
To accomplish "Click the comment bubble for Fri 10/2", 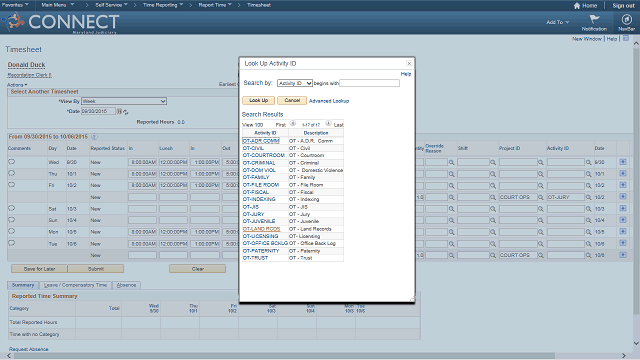I will click(11, 184).
